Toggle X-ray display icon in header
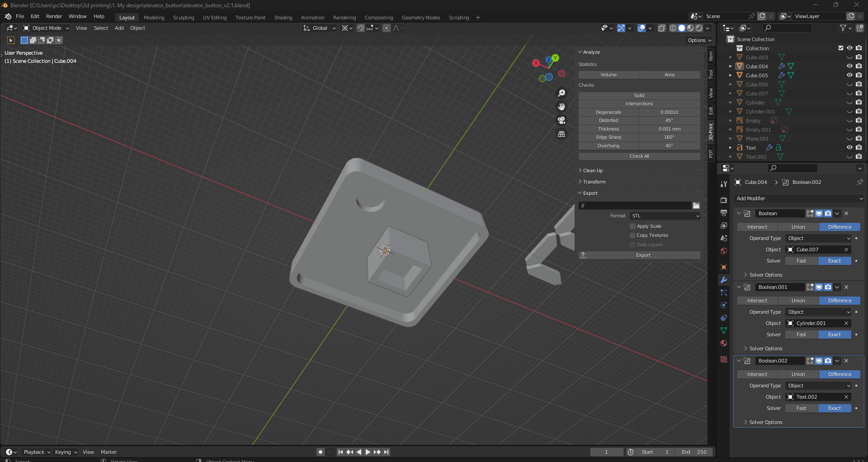Image resolution: width=868 pixels, height=462 pixels. pos(661,28)
